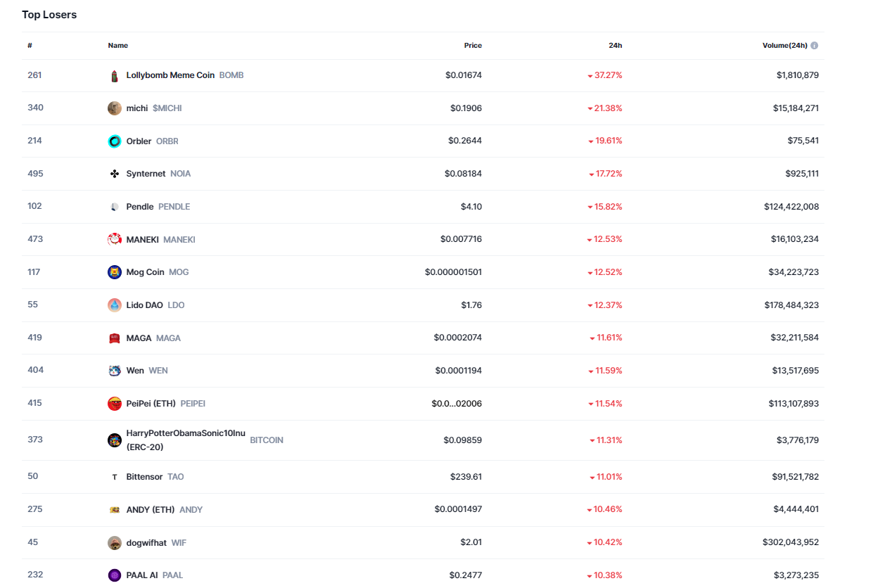880x588 pixels.
Task: Click the Lido DAO droplet icon
Action: click(x=115, y=305)
